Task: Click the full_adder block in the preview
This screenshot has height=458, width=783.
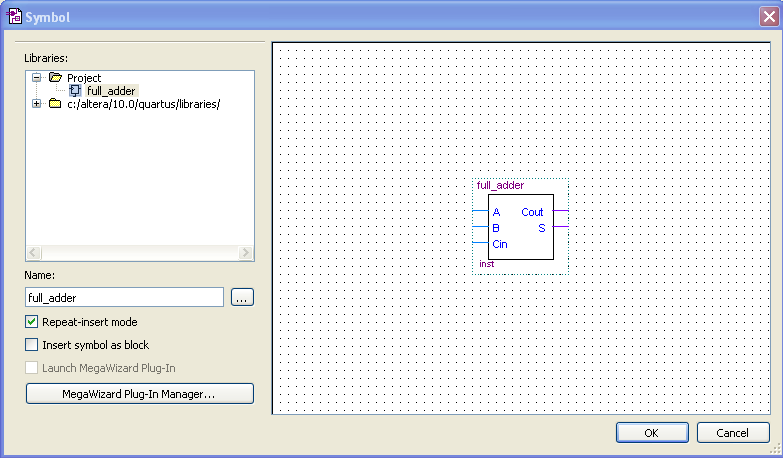Action: (520, 227)
